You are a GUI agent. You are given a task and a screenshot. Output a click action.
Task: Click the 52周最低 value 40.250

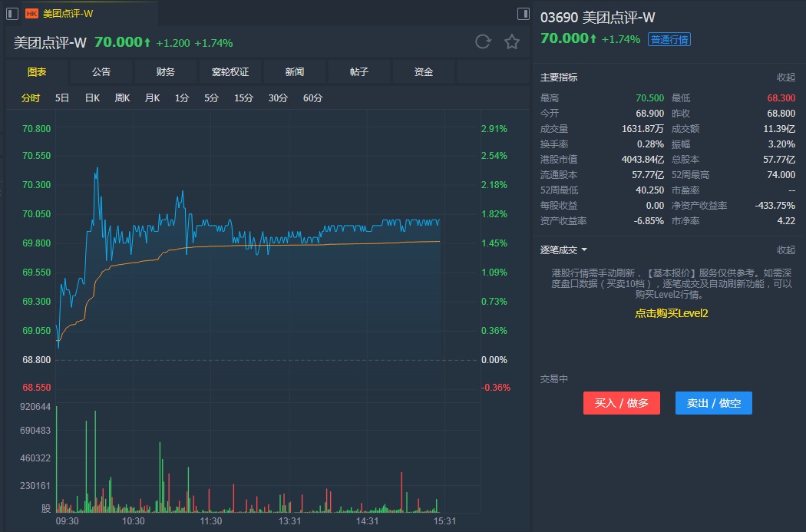(649, 190)
